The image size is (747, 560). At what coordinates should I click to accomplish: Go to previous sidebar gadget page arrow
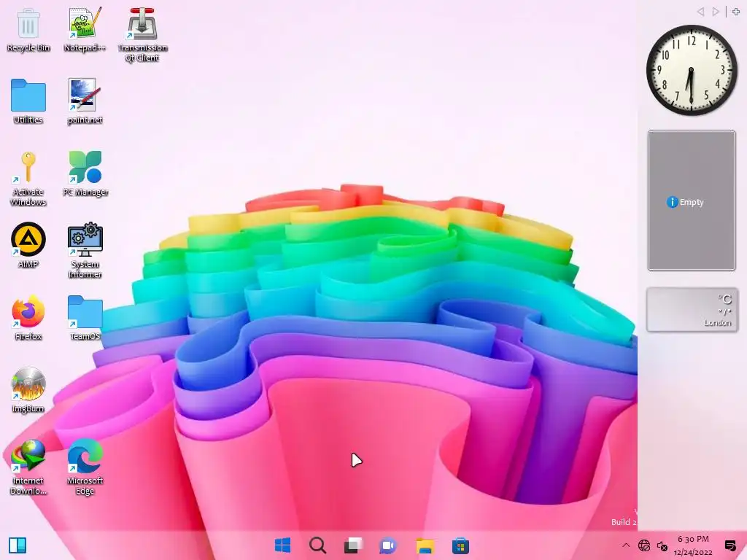[700, 12]
